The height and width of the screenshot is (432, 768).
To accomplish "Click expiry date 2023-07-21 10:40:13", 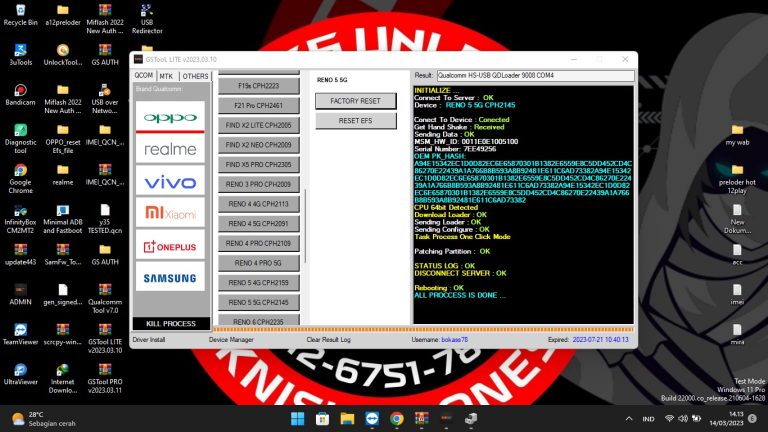I will click(x=600, y=339).
